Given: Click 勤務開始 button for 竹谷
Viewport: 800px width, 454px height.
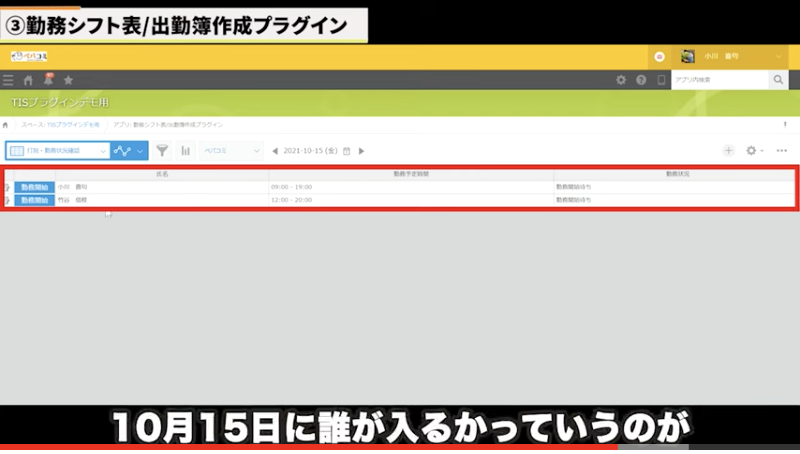Looking at the screenshot, I should [33, 200].
